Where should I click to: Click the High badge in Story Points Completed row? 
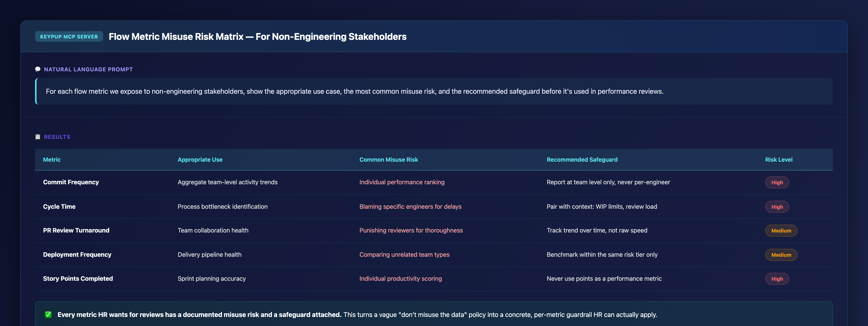(777, 279)
